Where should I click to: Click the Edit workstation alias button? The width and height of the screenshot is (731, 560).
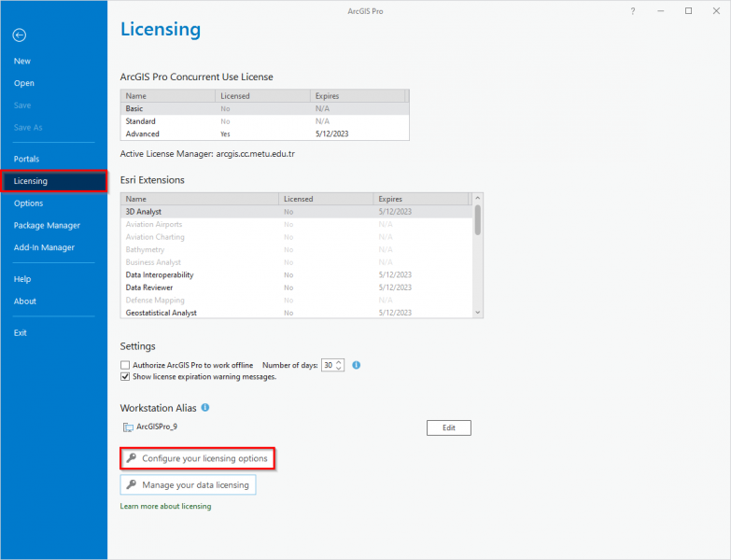[448, 427]
